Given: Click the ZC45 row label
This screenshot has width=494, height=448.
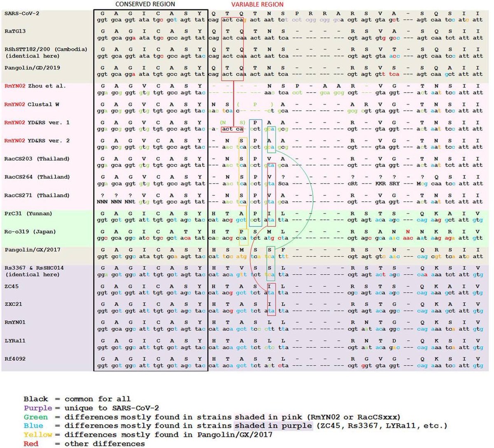Looking at the screenshot, I should tap(12, 286).
